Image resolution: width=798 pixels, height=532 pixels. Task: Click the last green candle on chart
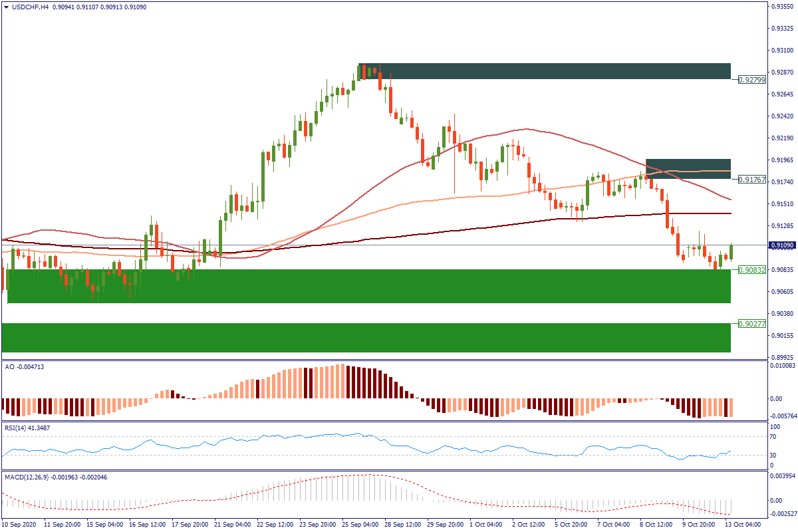pos(731,251)
